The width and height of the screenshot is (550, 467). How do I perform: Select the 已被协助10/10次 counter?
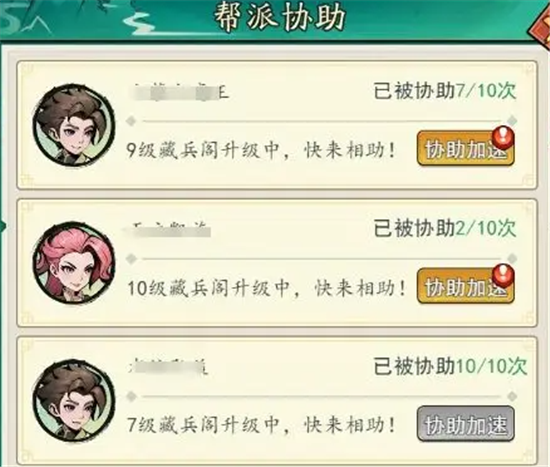click(x=450, y=366)
